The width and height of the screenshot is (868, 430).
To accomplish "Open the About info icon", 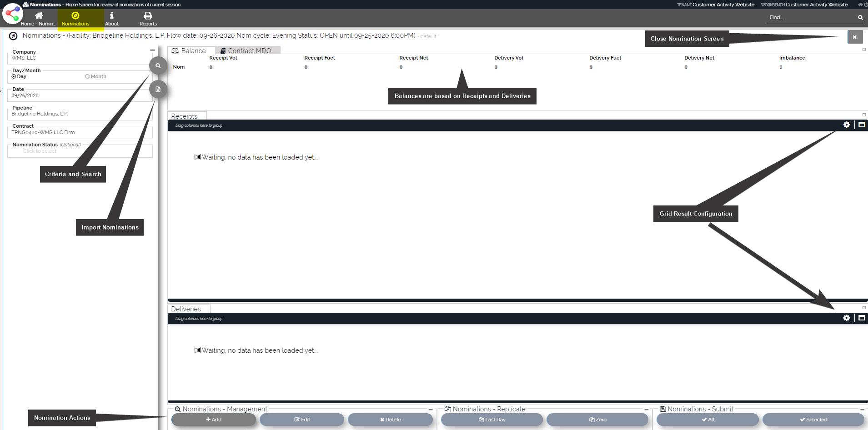I will pyautogui.click(x=111, y=19).
